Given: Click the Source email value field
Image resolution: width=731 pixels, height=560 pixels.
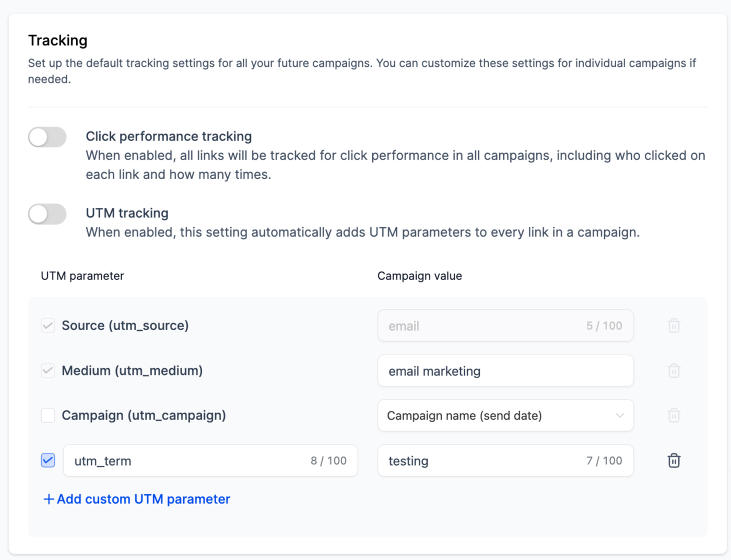Looking at the screenshot, I should [480, 326].
